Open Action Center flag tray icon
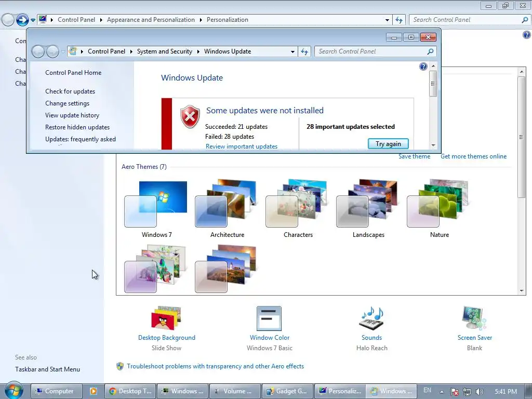The height and width of the screenshot is (399, 532). tap(454, 392)
